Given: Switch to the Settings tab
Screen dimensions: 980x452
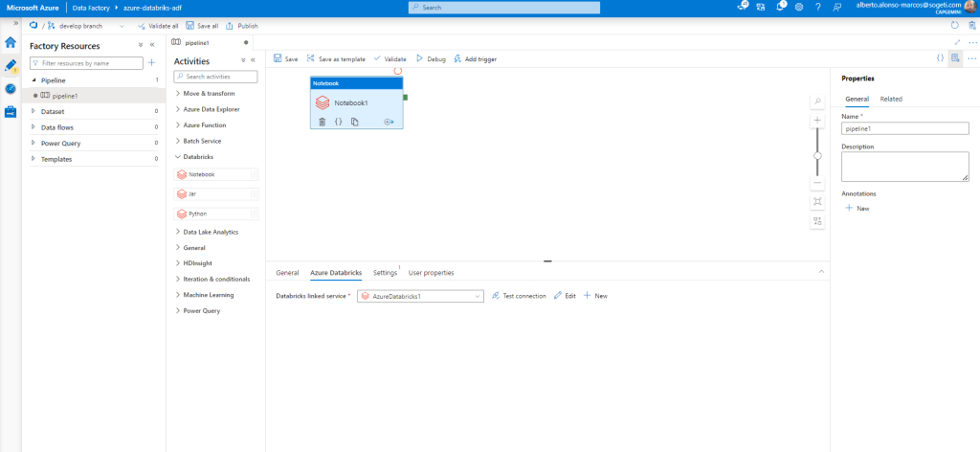Looking at the screenshot, I should pyautogui.click(x=385, y=273).
